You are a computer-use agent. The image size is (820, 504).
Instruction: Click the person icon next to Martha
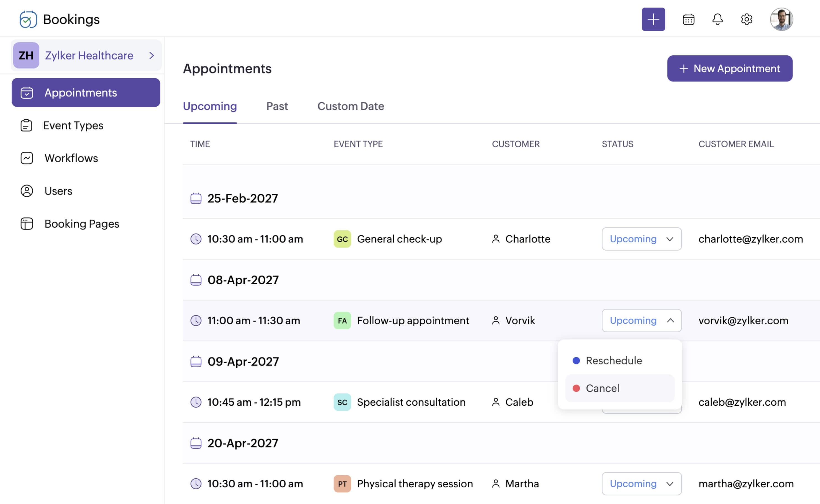(x=496, y=484)
